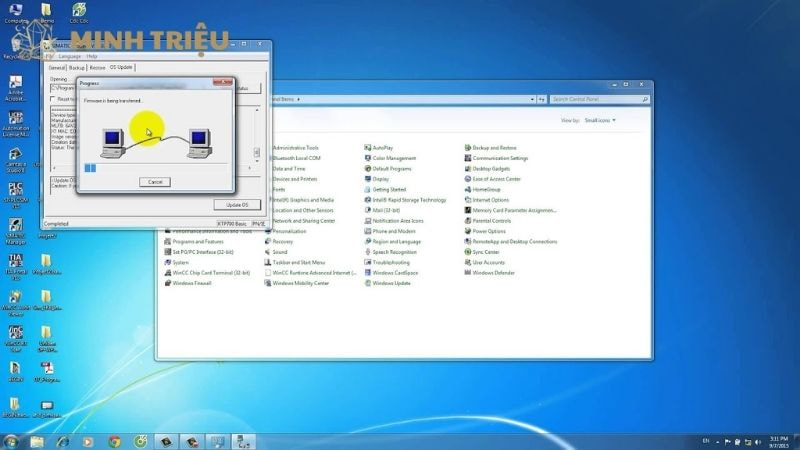The image size is (800, 450).
Task: Click the Windows Start button
Action: point(12,441)
